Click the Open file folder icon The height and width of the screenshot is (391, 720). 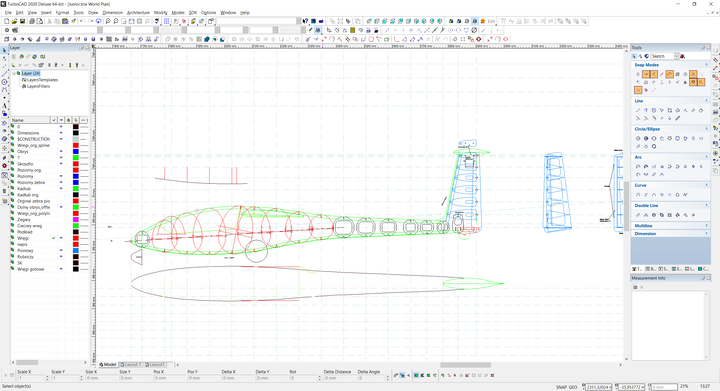tap(14, 21)
